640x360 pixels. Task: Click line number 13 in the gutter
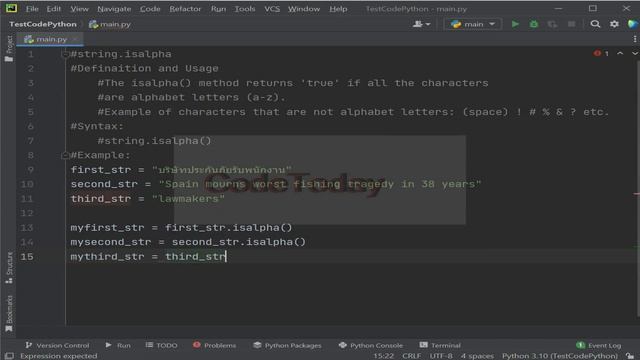pos(27,228)
